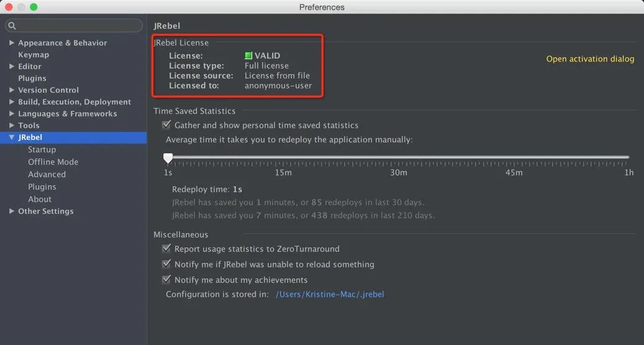Click the 15m slider label

283,172
